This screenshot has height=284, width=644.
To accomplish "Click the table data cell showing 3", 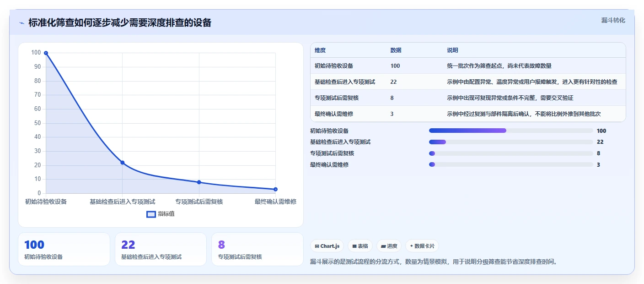I will click(x=392, y=114).
